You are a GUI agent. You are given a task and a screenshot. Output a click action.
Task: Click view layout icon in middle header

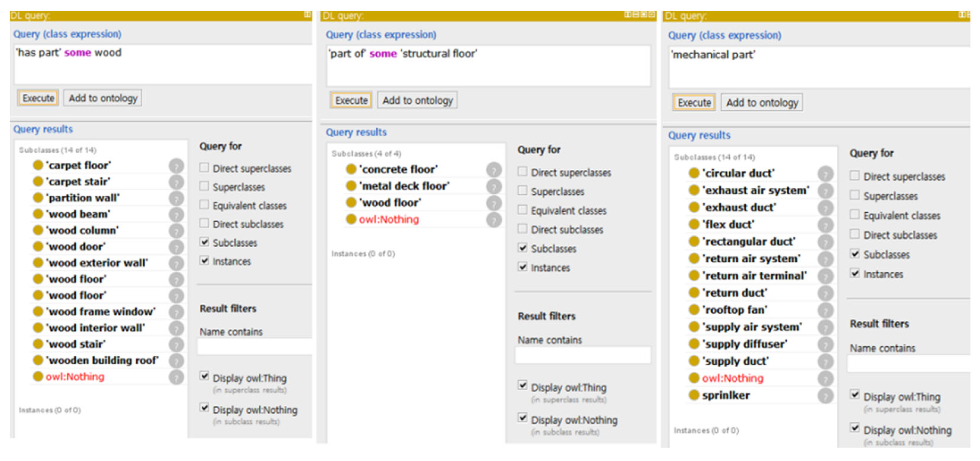pyautogui.click(x=628, y=15)
